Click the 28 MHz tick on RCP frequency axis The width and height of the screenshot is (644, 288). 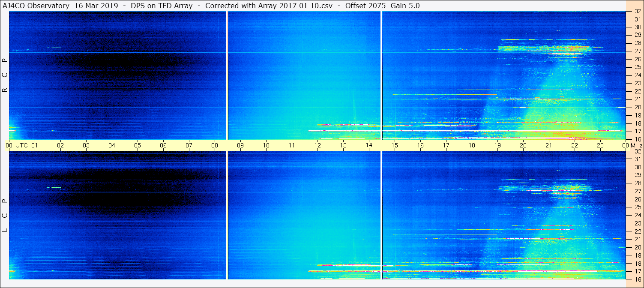[638, 43]
